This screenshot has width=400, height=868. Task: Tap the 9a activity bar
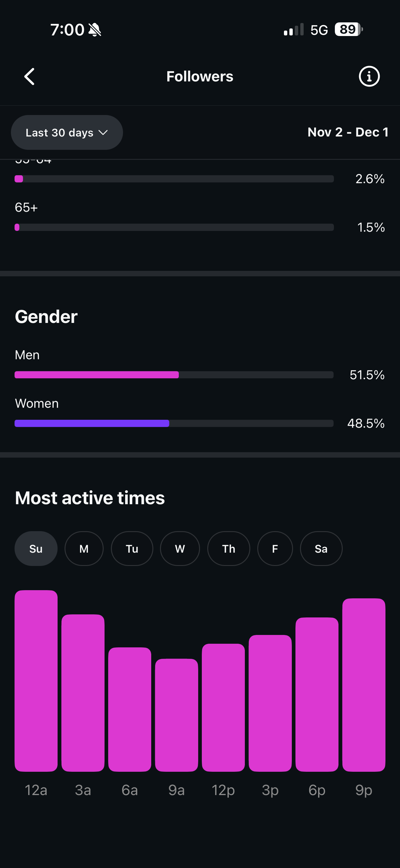pos(176,715)
